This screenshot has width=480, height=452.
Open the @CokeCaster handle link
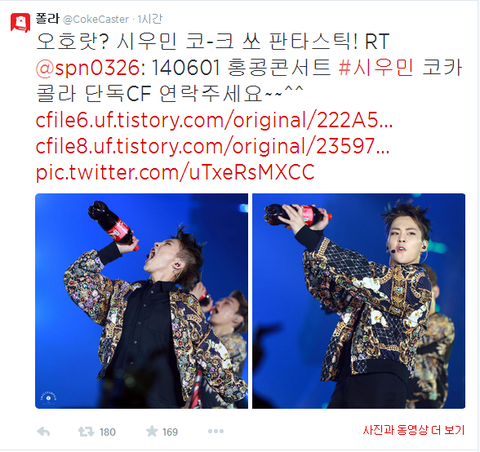coord(96,19)
